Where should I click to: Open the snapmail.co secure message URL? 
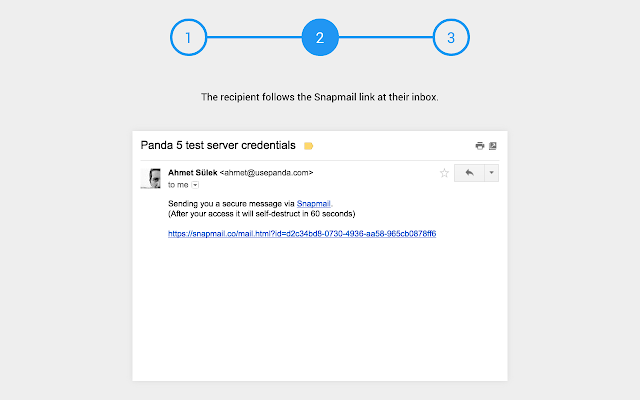tap(302, 234)
